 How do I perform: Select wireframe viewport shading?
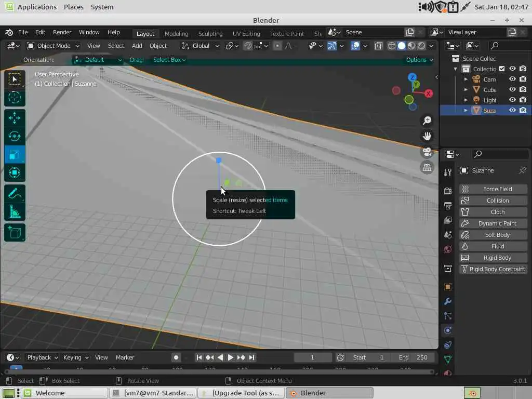pyautogui.click(x=391, y=46)
